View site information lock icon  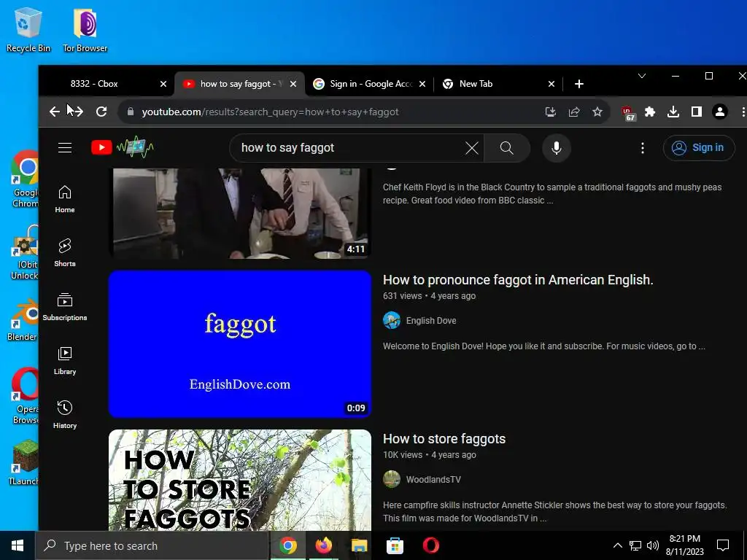(x=131, y=112)
